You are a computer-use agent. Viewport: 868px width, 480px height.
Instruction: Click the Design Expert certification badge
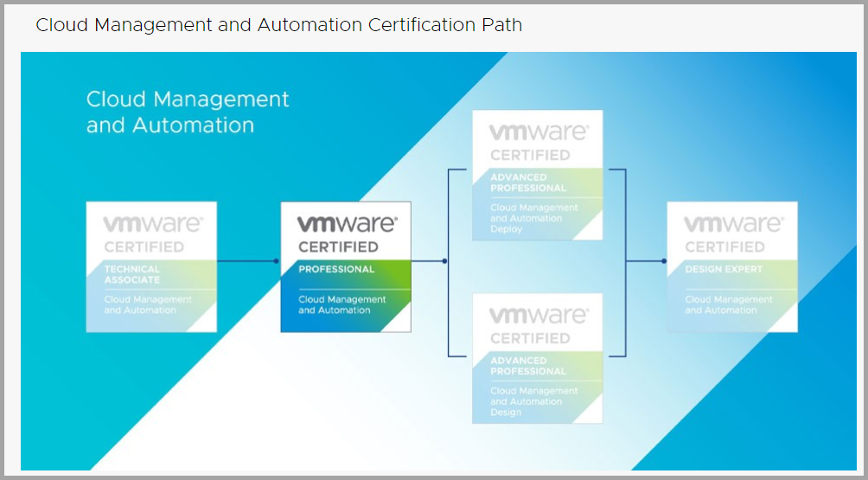click(732, 267)
